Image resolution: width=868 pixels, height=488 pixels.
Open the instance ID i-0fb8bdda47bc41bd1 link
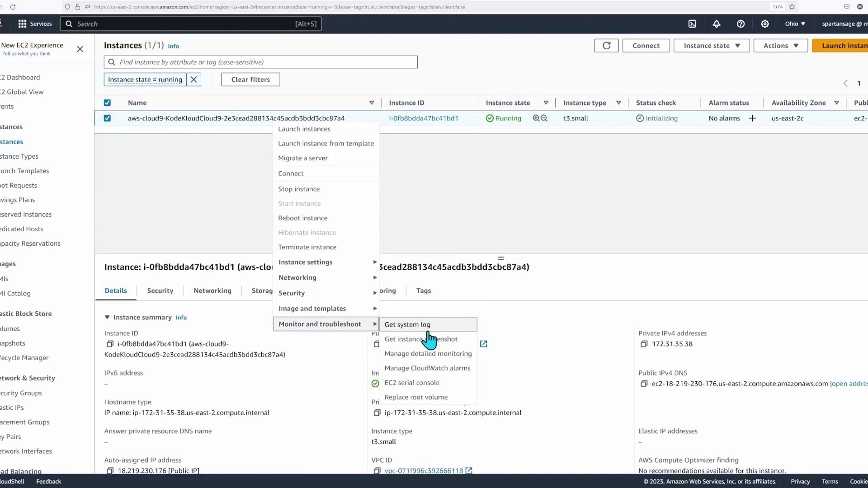424,118
